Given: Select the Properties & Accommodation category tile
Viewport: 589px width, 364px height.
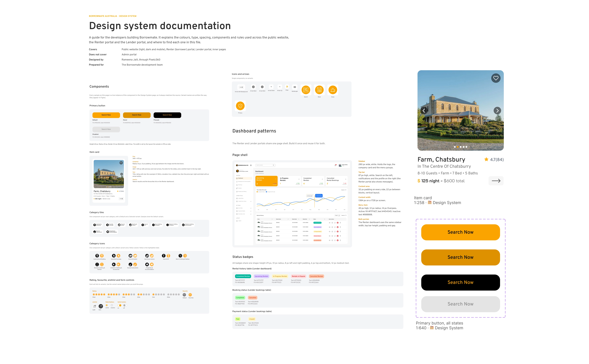Looking at the screenshot, I should pos(112,232).
